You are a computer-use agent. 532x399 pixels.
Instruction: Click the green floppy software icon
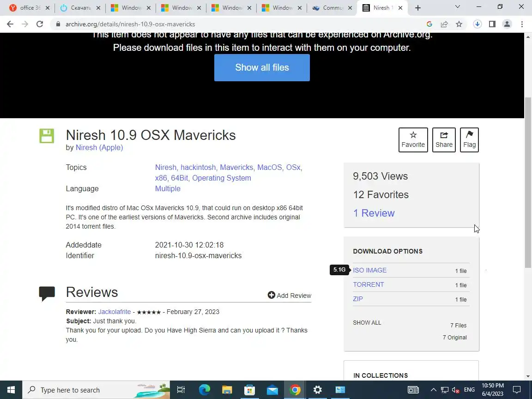tap(47, 136)
